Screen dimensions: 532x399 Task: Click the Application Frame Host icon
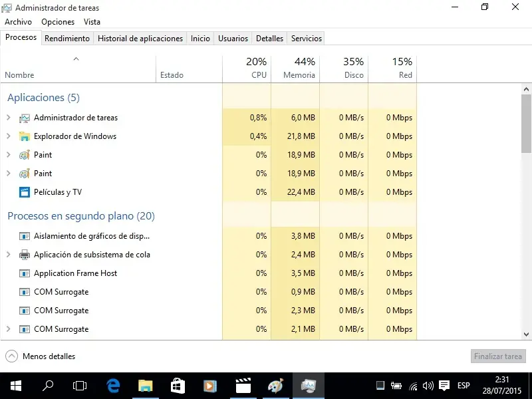tap(25, 273)
